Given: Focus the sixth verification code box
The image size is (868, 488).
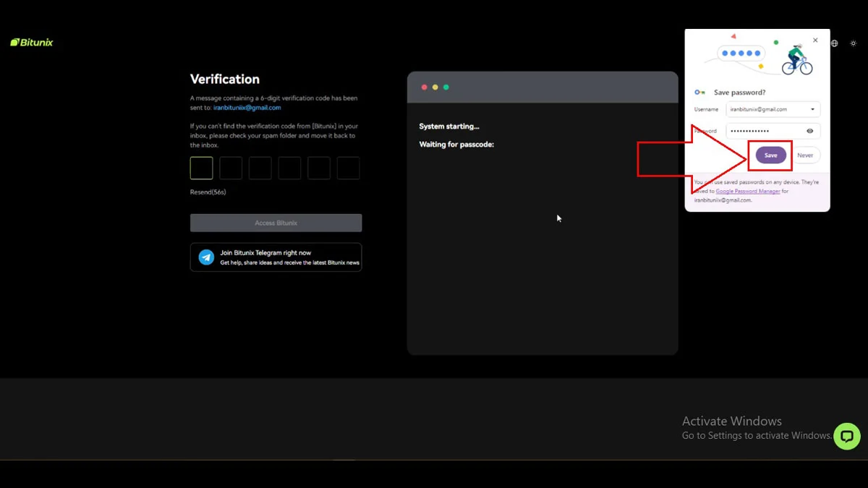Looking at the screenshot, I should tap(348, 168).
